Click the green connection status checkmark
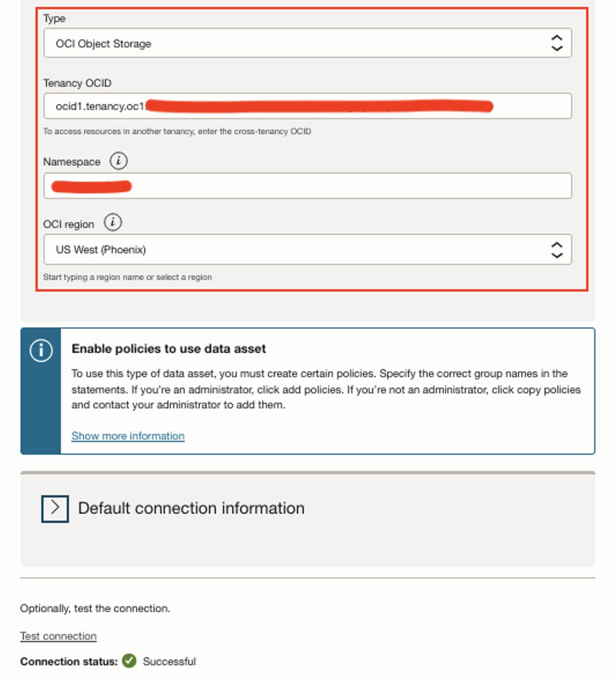Image resolution: width=616 pixels, height=683 pixels. click(129, 661)
